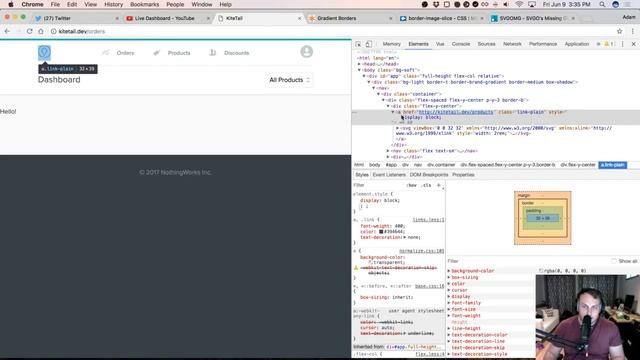Focus the Styles pane Filter field
This screenshot has width=640, height=360.
[x=378, y=185]
